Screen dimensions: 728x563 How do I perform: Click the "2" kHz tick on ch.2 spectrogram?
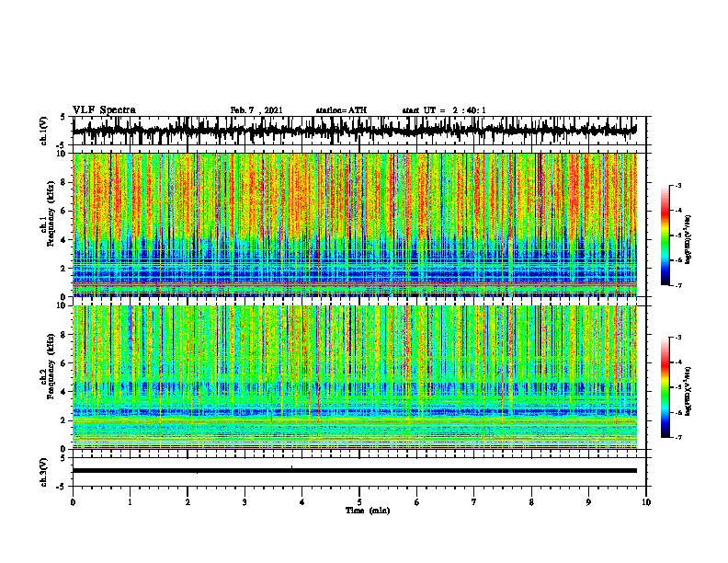(x=64, y=420)
